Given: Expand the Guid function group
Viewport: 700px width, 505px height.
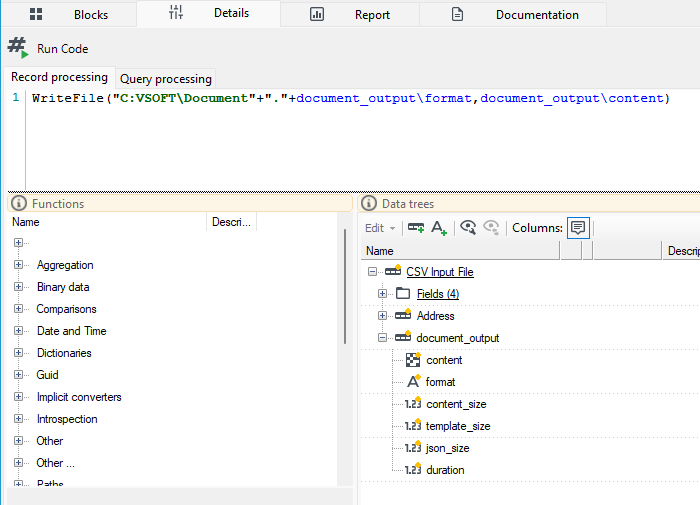Looking at the screenshot, I should 18,374.
